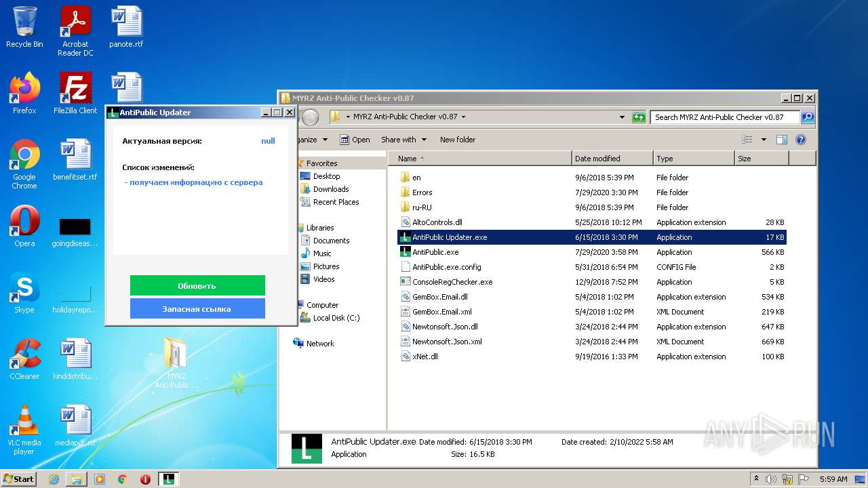Click the Explorer help icon
Screen dimensions: 868x488
click(800, 140)
